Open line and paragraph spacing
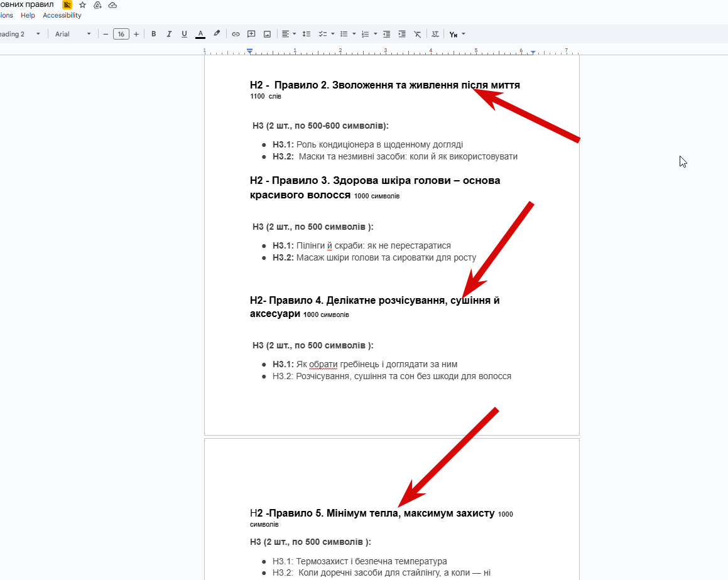This screenshot has width=728, height=580. 307,34
